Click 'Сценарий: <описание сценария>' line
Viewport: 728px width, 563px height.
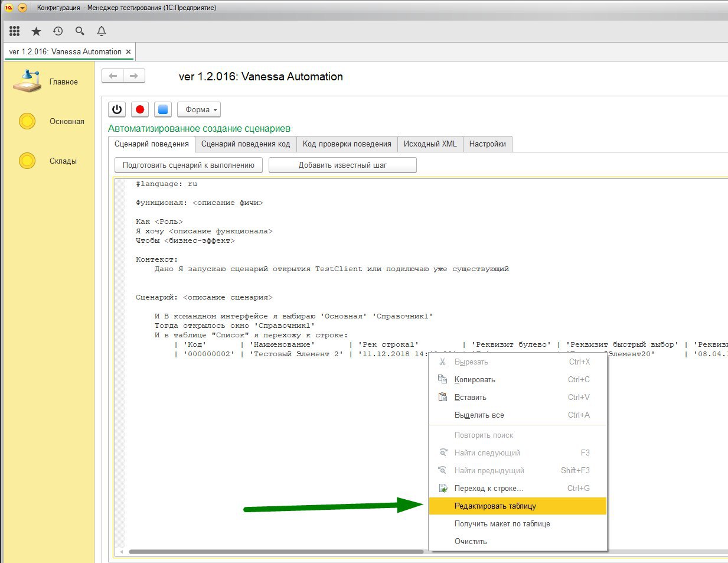point(204,298)
